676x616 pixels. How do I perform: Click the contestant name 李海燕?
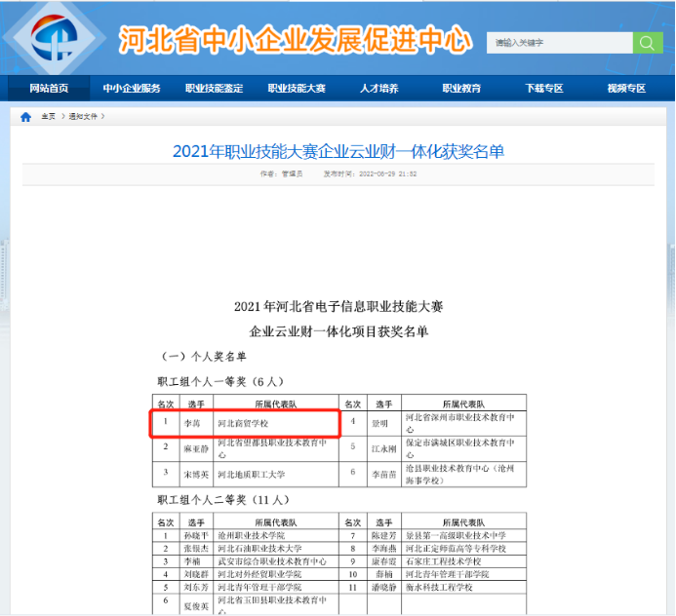point(384,549)
